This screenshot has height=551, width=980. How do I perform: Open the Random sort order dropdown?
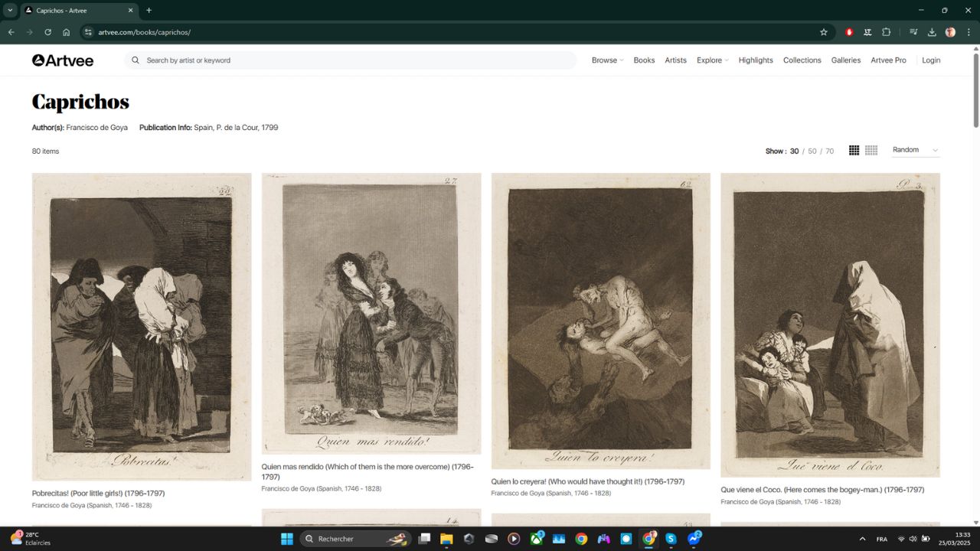915,150
